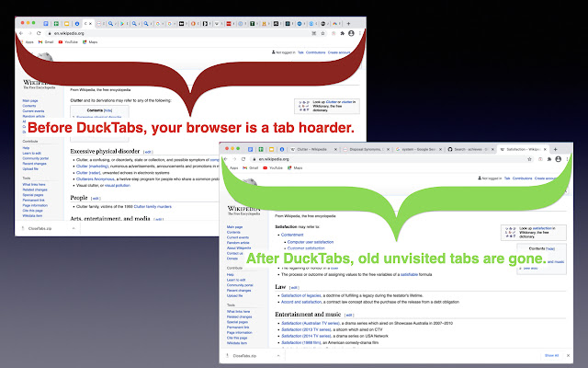Collapse Contents box with hide in front window
The image size is (588, 368).
[x=550, y=248]
